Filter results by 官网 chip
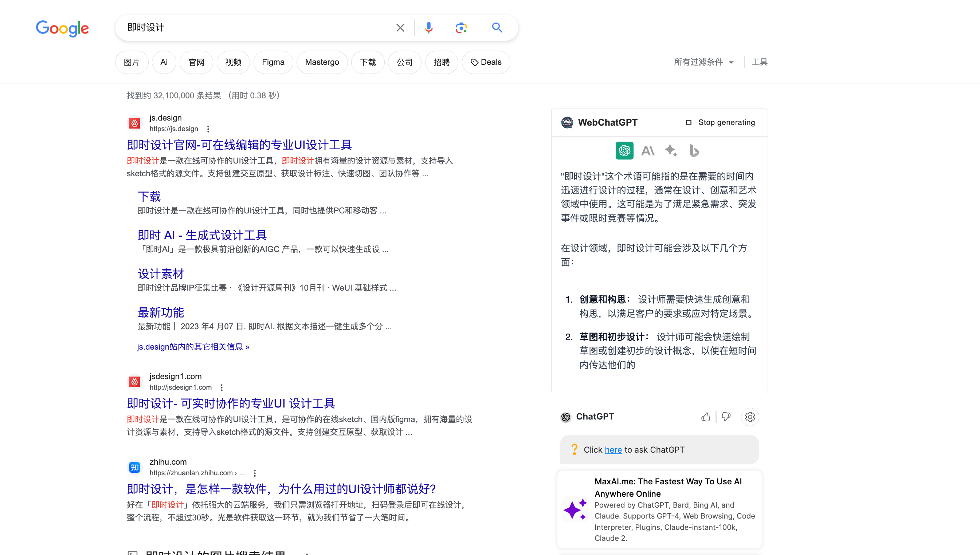The height and width of the screenshot is (555, 980). [x=196, y=62]
